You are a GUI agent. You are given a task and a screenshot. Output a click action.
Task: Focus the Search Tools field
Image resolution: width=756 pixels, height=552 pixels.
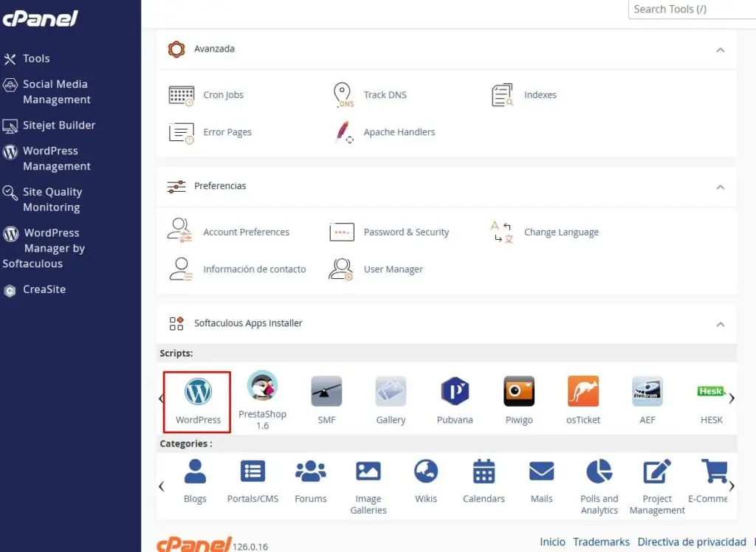(x=692, y=9)
